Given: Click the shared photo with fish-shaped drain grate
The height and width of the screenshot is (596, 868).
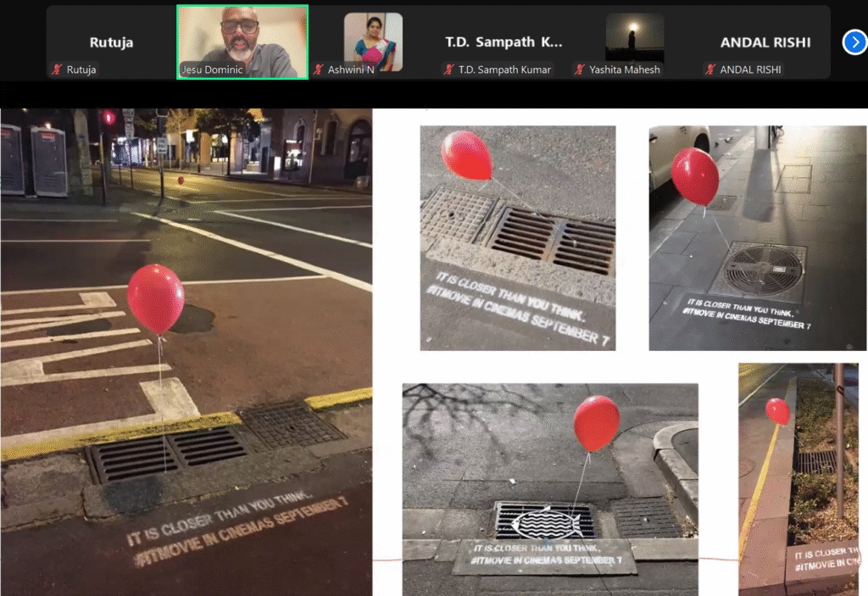Looking at the screenshot, I should pos(550,490).
